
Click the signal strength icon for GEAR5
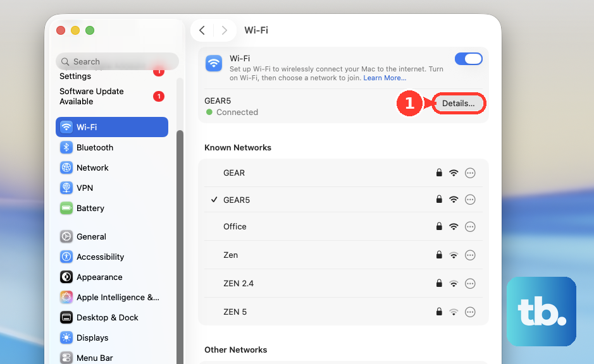tap(454, 200)
